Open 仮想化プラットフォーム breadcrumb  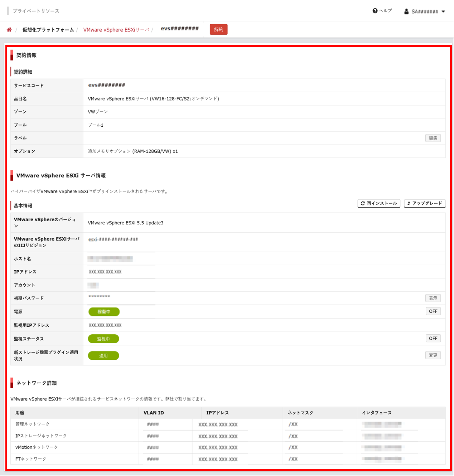48,30
